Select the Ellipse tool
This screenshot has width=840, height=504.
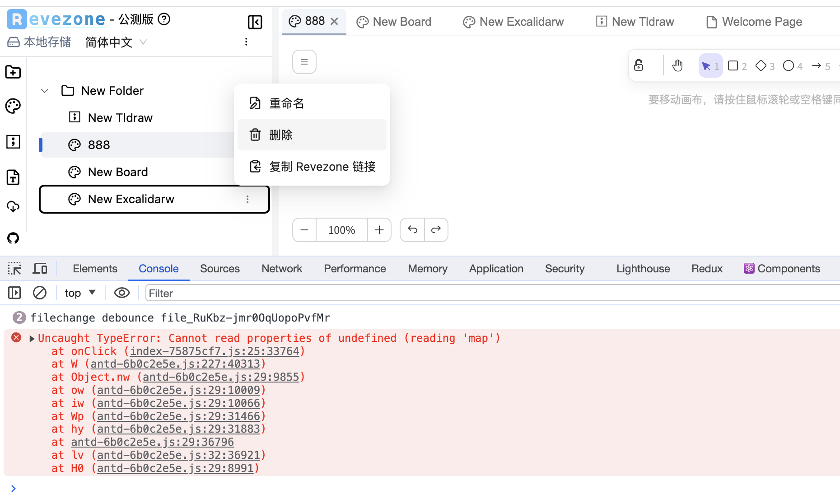[x=788, y=65]
